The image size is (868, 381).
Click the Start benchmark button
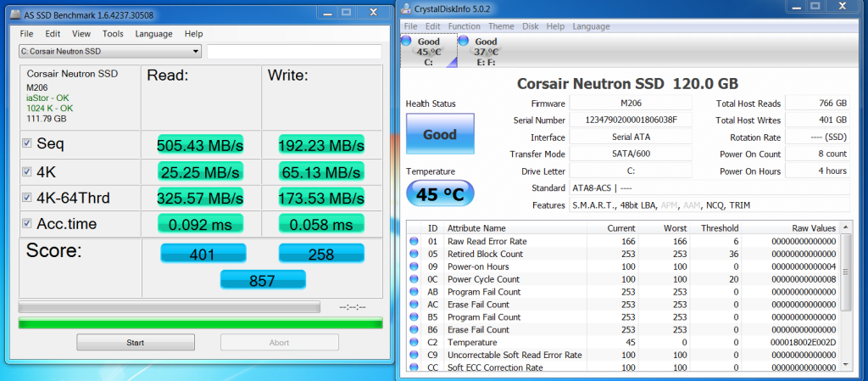pyautogui.click(x=136, y=342)
